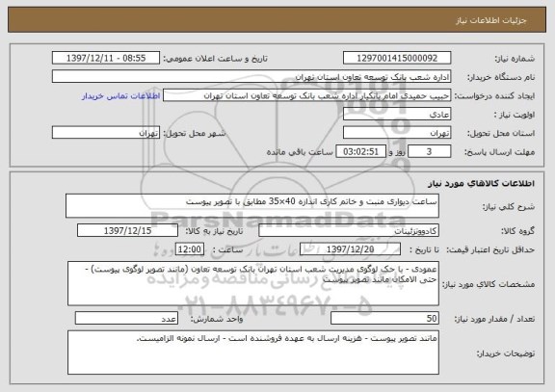Click the unit of measure field عدد
555x392 pixels.
click(x=126, y=318)
